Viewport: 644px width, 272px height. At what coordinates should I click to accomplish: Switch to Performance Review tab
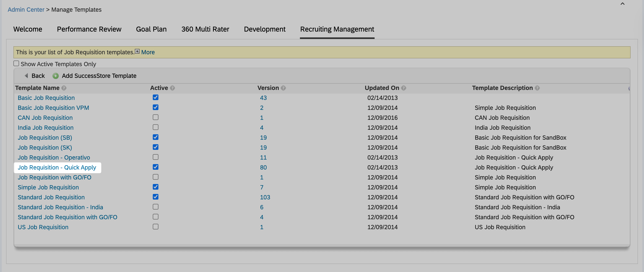click(x=89, y=29)
